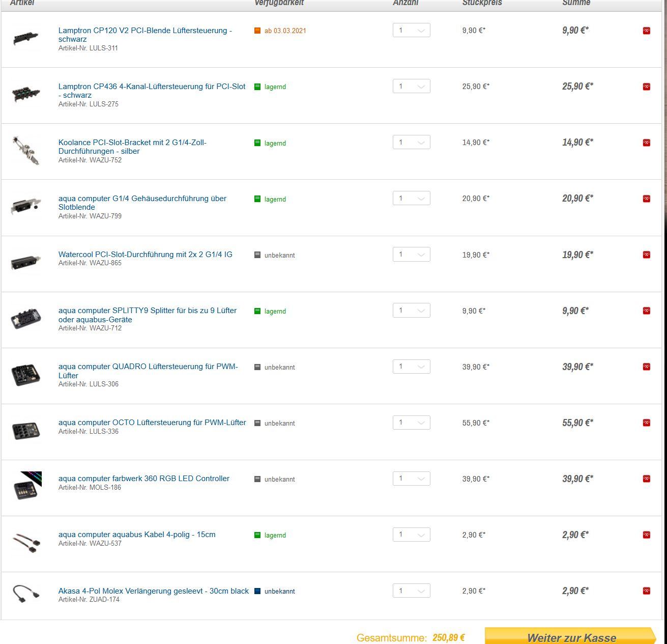Remove Lamptron CP120 V2 from the cart
The height and width of the screenshot is (644, 667).
tap(646, 31)
